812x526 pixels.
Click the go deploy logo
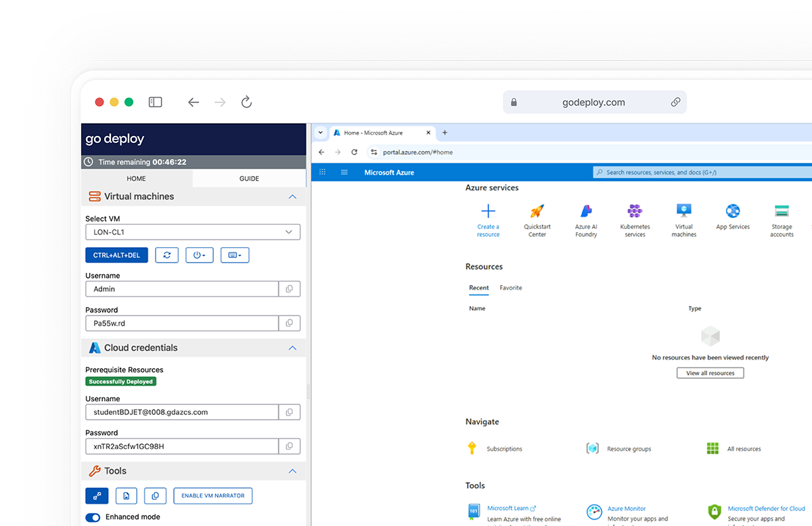point(115,139)
